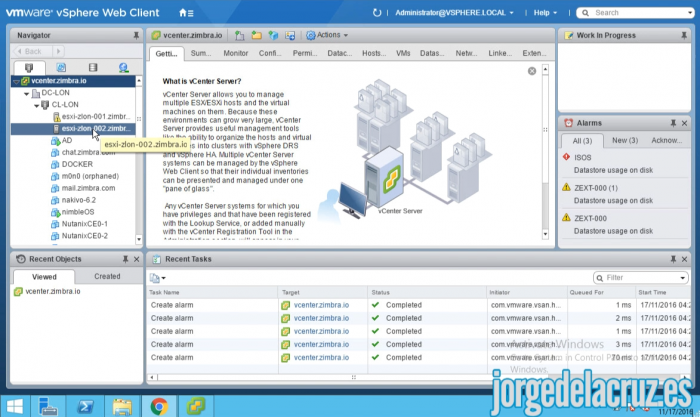Switch to the Datastores tab
This screenshot has width=700, height=417.
432,53
